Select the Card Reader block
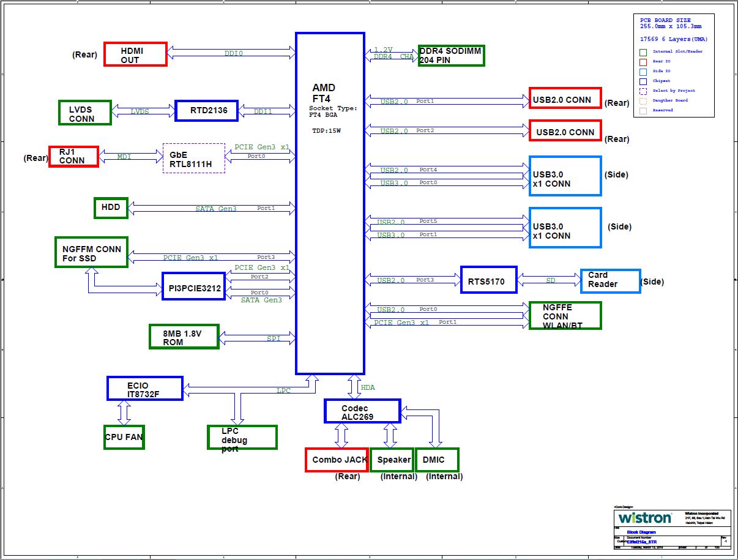Viewport: 738px width, 560px height. coord(611,281)
